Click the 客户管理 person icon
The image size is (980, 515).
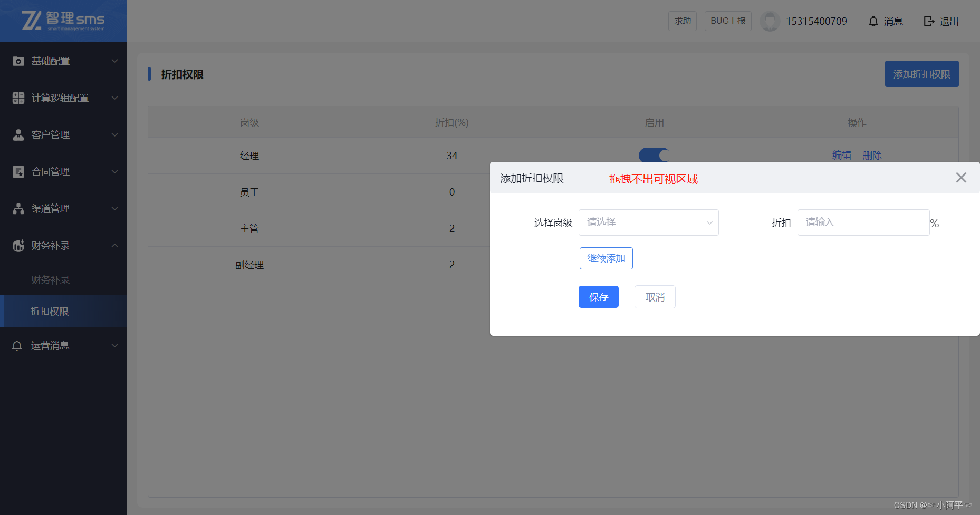[18, 135]
